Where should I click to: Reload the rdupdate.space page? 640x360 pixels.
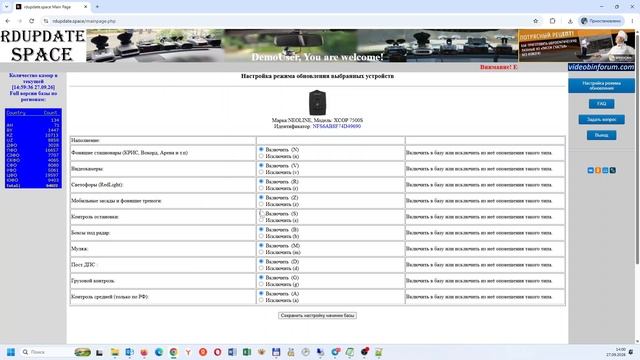point(31,21)
